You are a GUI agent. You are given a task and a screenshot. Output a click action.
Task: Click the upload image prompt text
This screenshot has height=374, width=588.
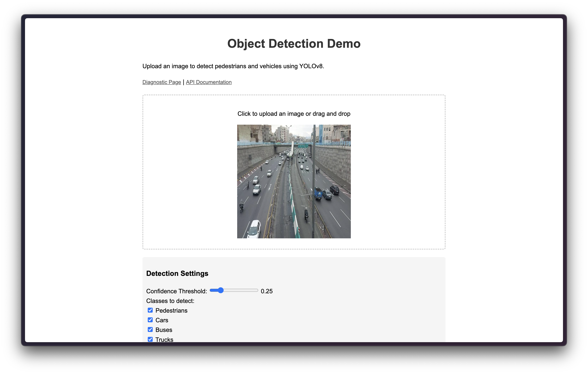tap(294, 114)
